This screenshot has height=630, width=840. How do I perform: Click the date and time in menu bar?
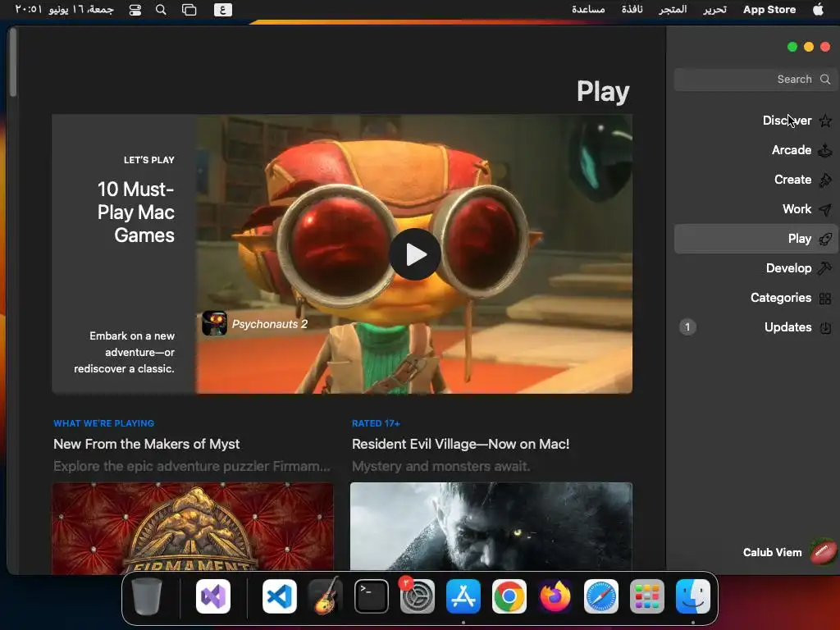coord(64,10)
